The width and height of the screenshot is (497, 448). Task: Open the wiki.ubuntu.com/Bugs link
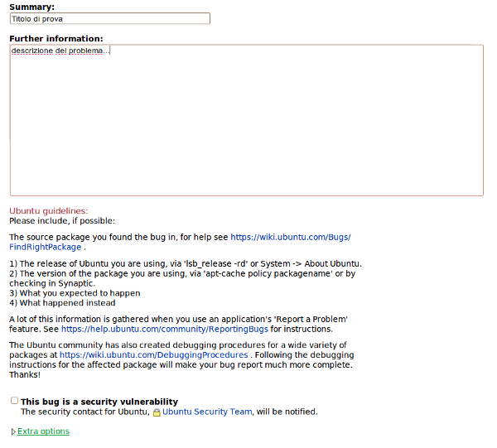click(290, 237)
